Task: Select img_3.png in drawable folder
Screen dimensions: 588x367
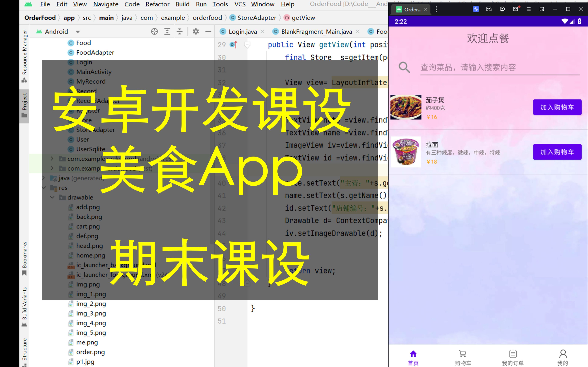Action: (91, 314)
